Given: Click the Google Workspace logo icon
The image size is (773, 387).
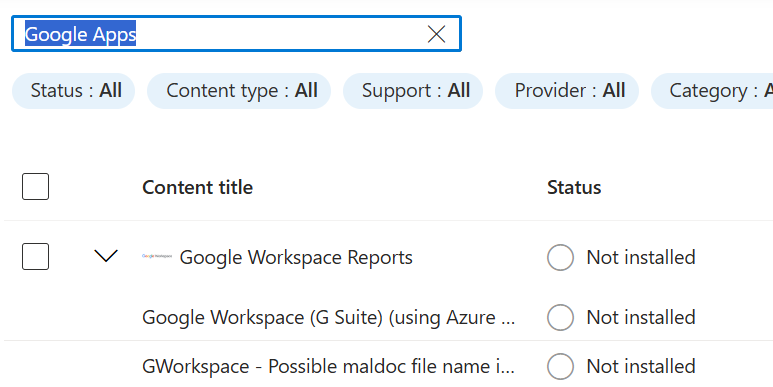Looking at the screenshot, I should pyautogui.click(x=157, y=256).
